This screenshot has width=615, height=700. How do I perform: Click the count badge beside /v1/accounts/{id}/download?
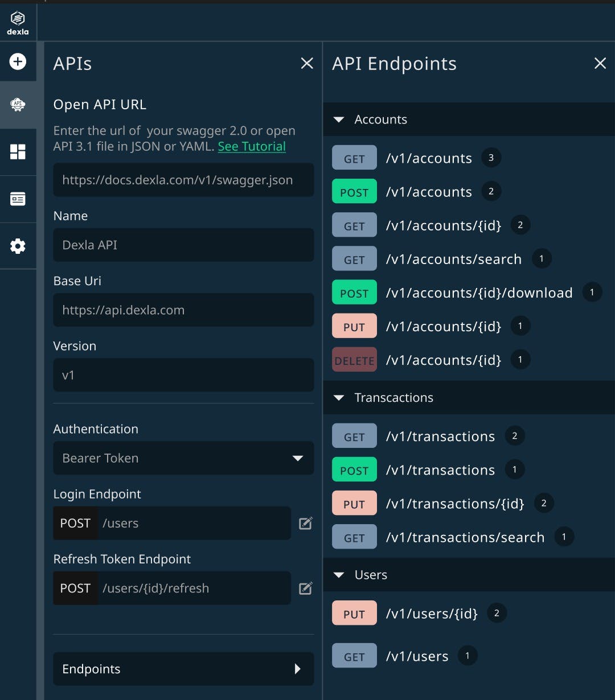[x=592, y=292]
